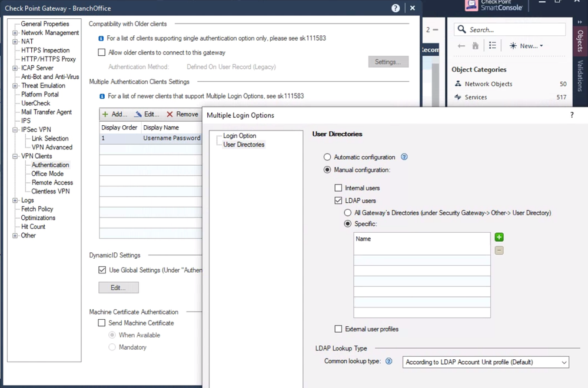Select User Directories in dialog tree

(x=244, y=145)
